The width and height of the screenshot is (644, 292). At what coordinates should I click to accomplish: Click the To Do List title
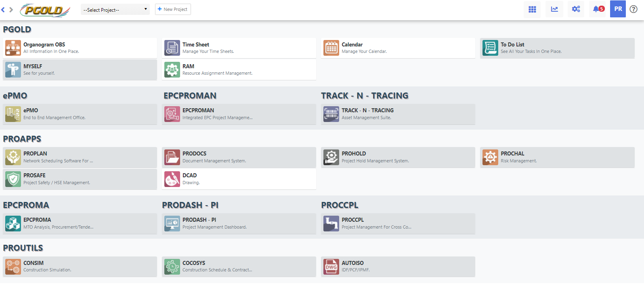[512, 44]
